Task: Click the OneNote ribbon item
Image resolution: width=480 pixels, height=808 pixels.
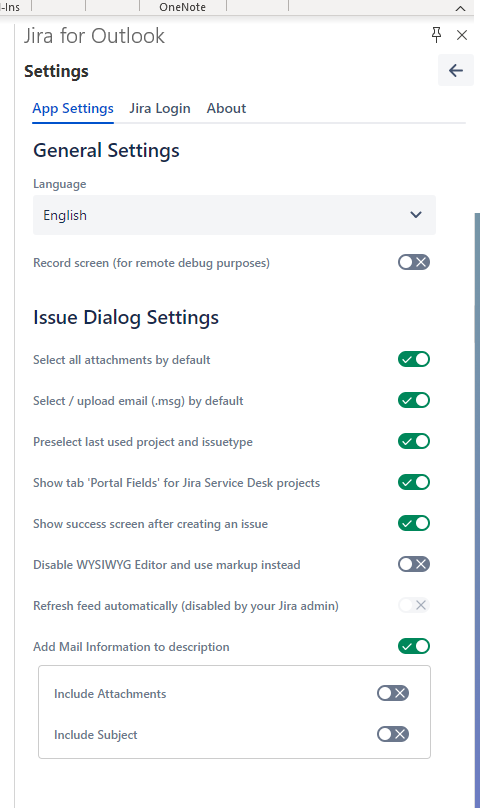Action: pyautogui.click(x=183, y=7)
